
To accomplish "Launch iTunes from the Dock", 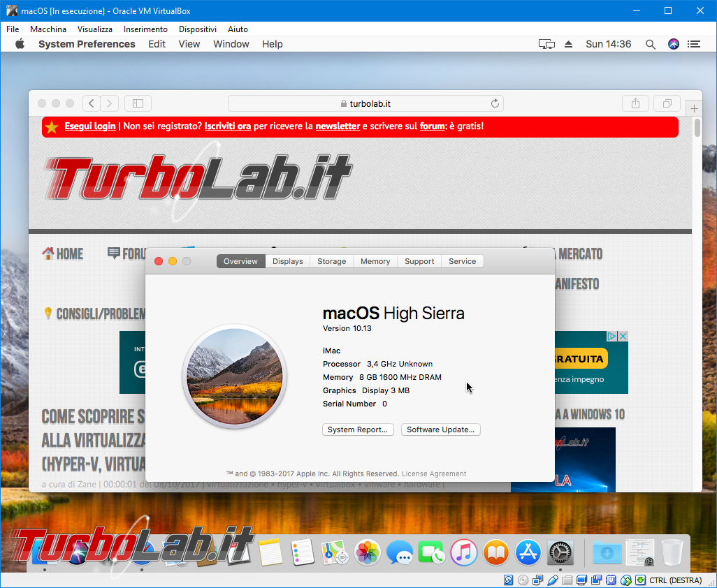I will (463, 552).
